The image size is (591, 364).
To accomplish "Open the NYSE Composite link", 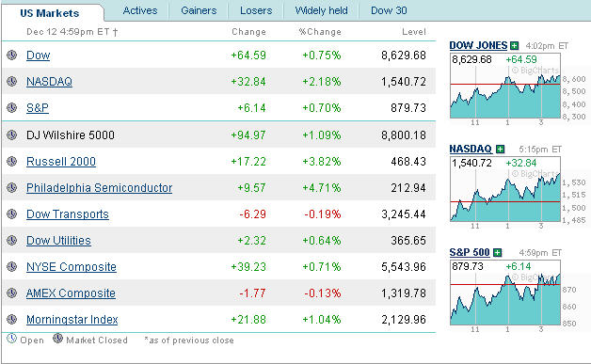I will coord(72,267).
